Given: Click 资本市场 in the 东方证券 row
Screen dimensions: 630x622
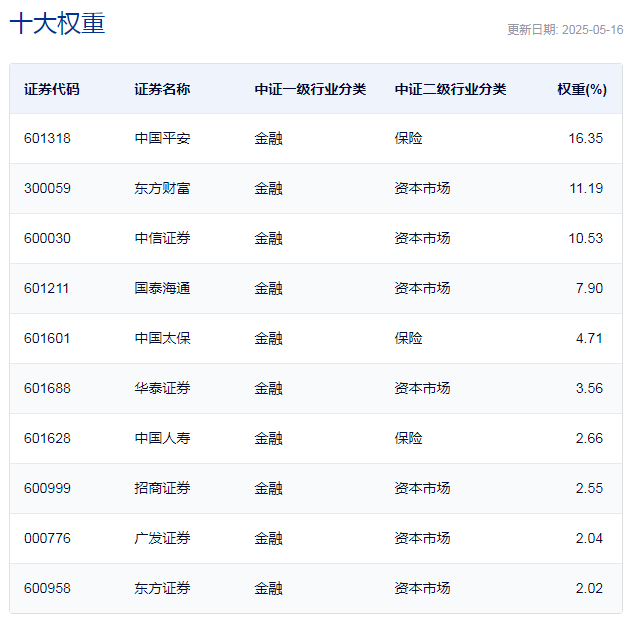Looking at the screenshot, I should [422, 588].
